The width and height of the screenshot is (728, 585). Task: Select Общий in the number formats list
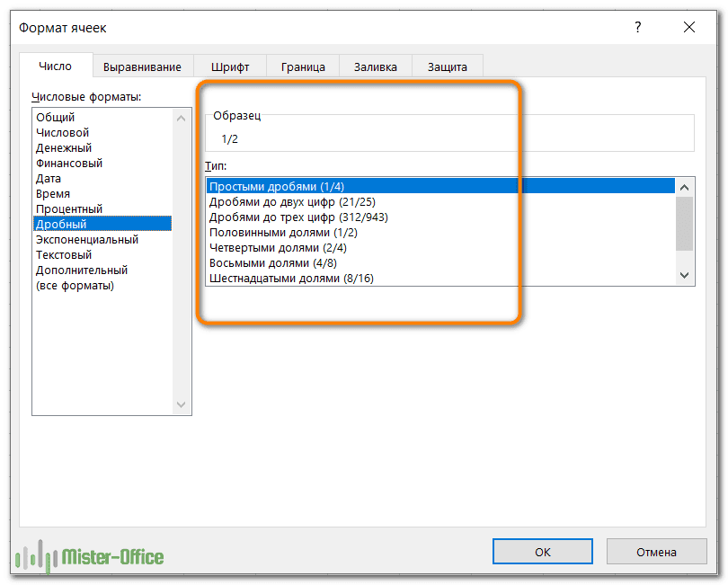pyautogui.click(x=56, y=118)
